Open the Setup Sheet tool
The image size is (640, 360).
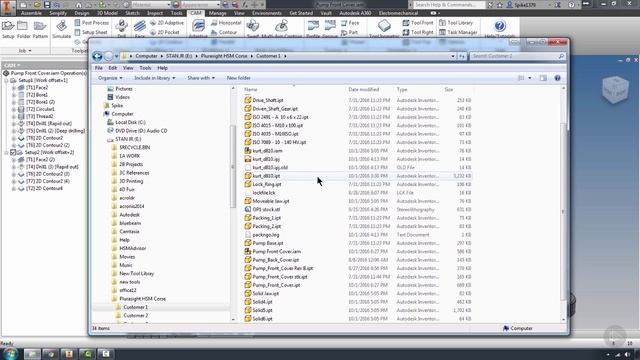coord(91,32)
